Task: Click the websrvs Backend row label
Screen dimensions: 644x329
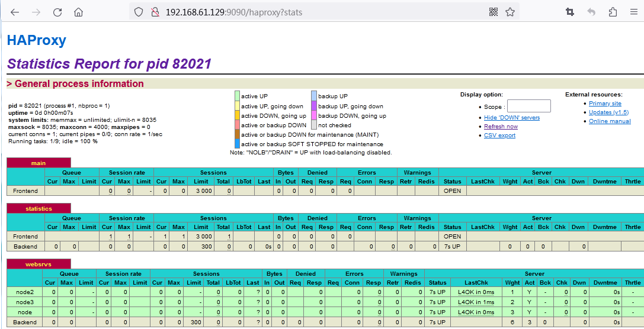Action: click(x=25, y=322)
